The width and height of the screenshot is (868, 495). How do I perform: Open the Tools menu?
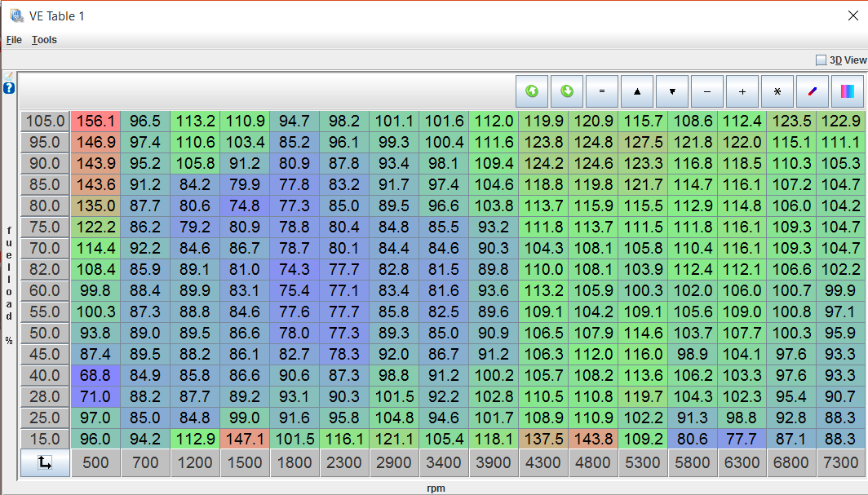coord(44,40)
